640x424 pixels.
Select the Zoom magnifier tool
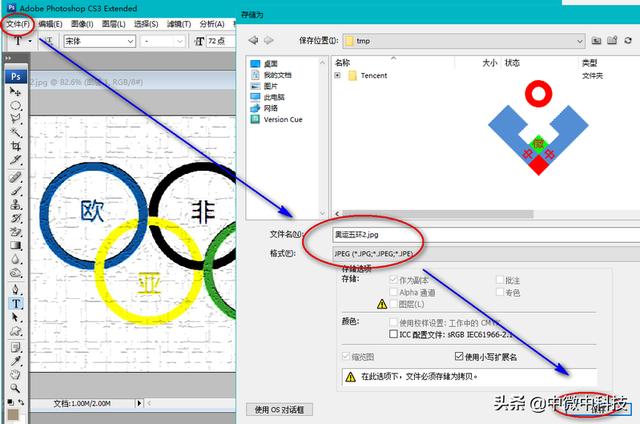[x=16, y=388]
